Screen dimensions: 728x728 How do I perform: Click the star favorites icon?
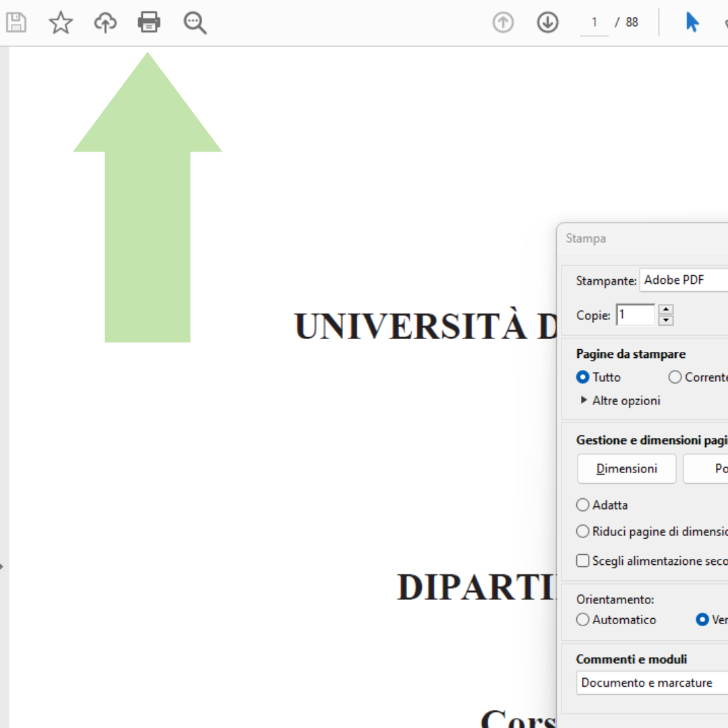(61, 22)
